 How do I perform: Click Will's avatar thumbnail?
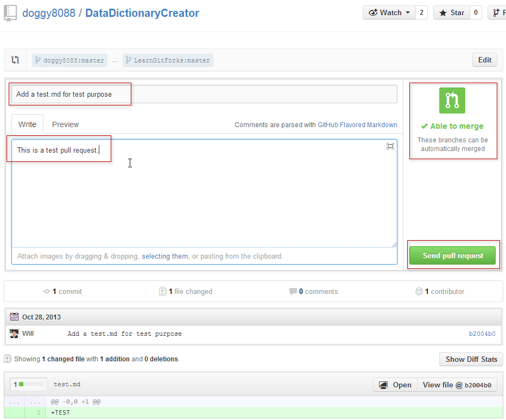[14, 334]
